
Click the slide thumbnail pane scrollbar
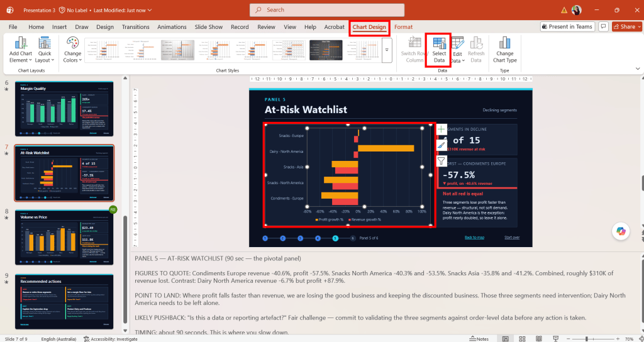pyautogui.click(x=125, y=269)
